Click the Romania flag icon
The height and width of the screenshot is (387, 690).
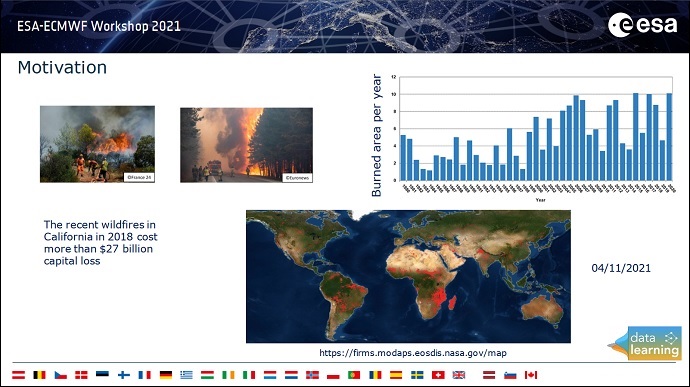point(375,375)
